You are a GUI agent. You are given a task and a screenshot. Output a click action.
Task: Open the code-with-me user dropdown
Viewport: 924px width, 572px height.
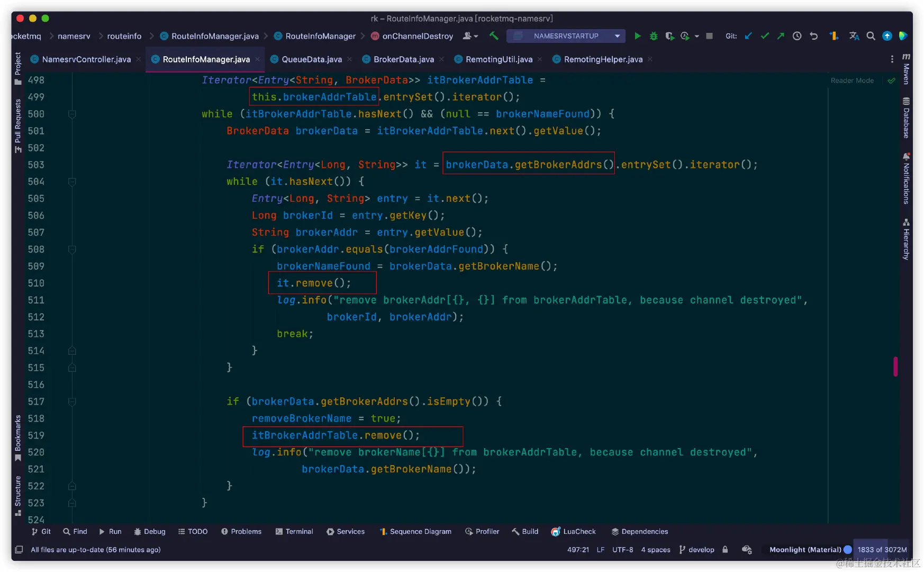pos(470,36)
